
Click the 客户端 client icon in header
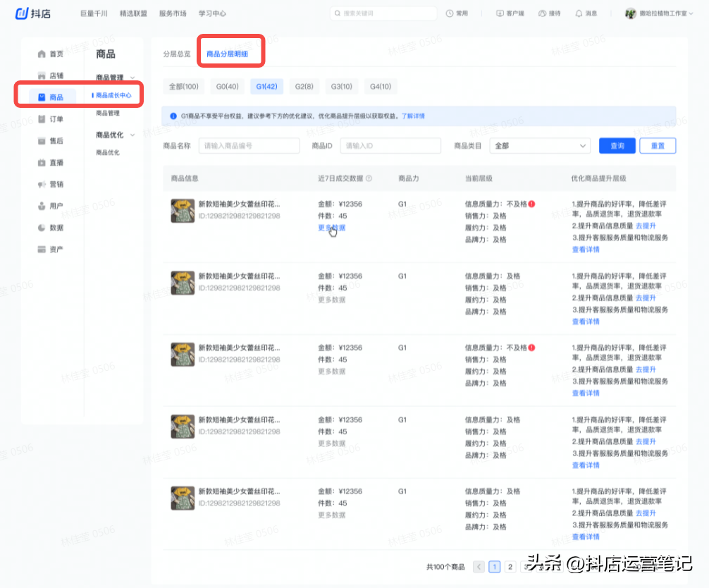click(500, 13)
